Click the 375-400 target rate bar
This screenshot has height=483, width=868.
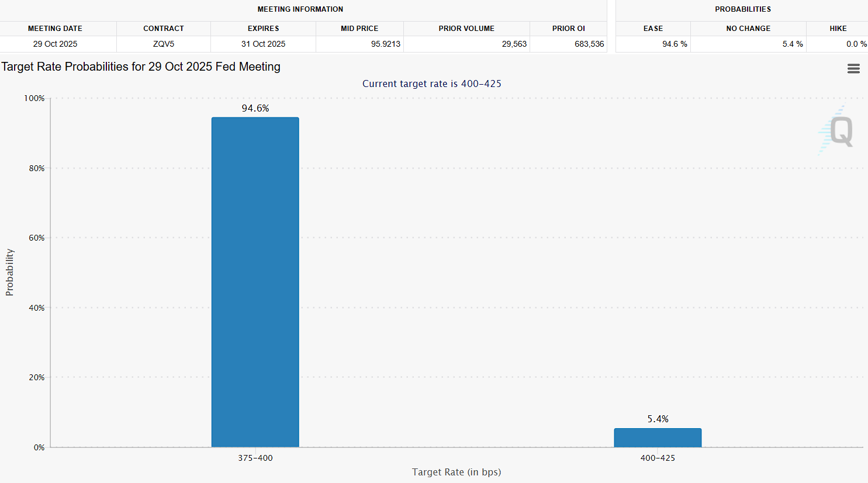(255, 282)
